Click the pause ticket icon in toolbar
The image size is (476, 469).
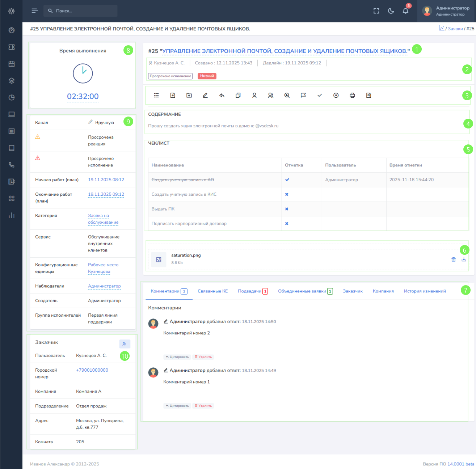pyautogui.click(x=336, y=96)
